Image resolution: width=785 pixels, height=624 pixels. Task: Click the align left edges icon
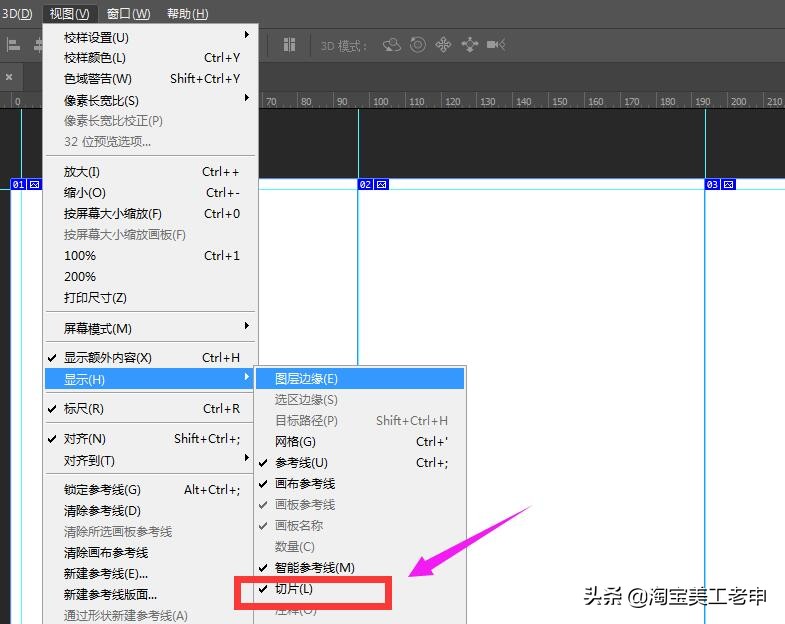13,45
